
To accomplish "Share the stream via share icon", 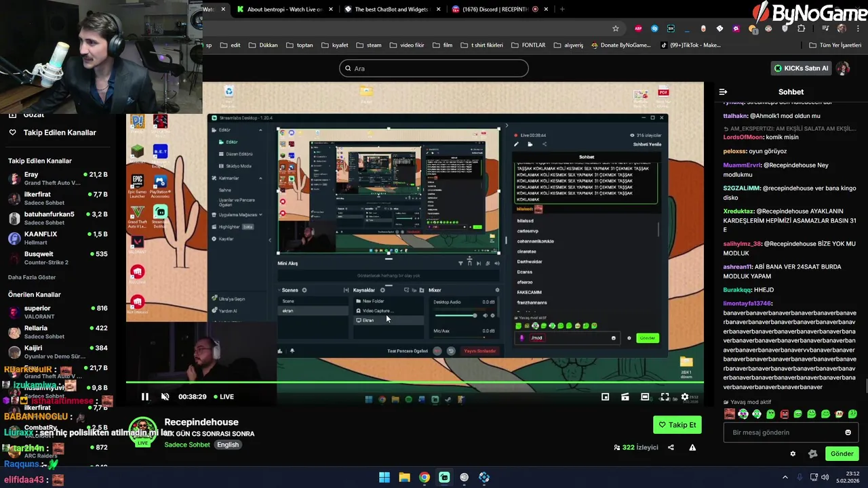I will click(671, 447).
